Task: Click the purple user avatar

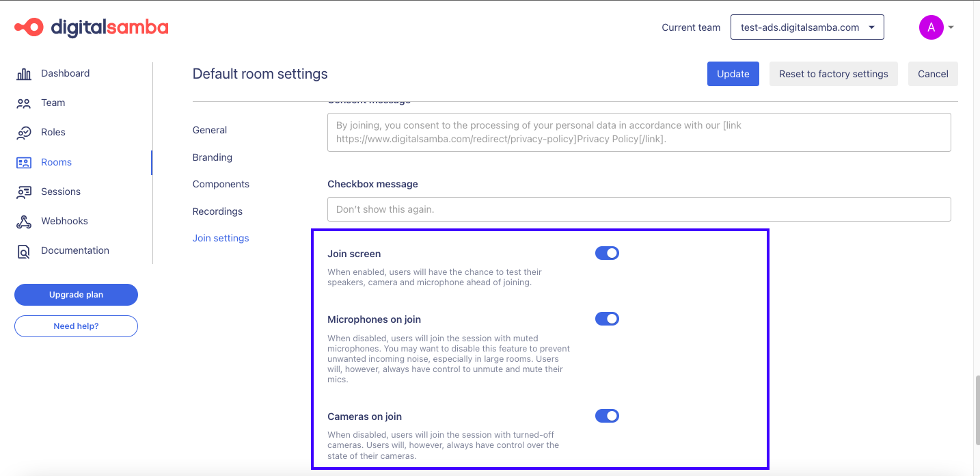Action: (x=931, y=27)
